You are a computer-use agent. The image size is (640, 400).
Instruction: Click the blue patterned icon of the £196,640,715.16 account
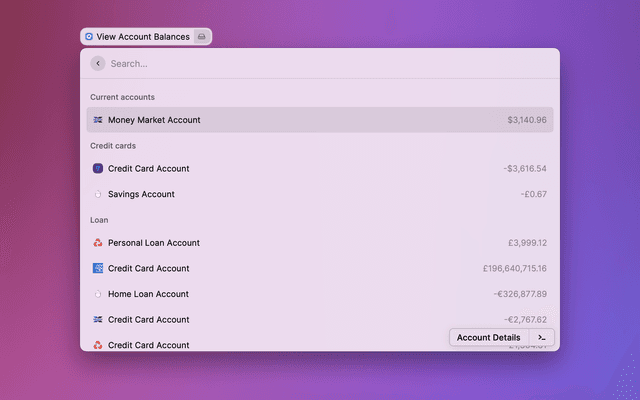tap(98, 268)
